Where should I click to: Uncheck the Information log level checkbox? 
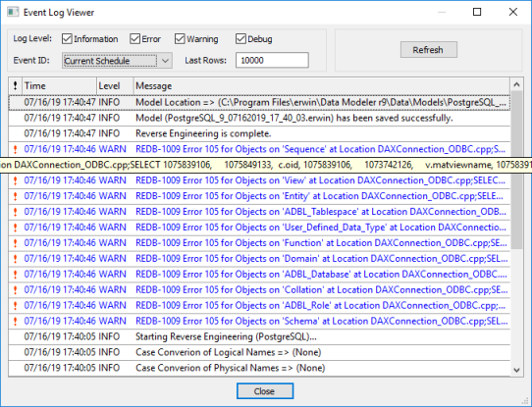67,39
